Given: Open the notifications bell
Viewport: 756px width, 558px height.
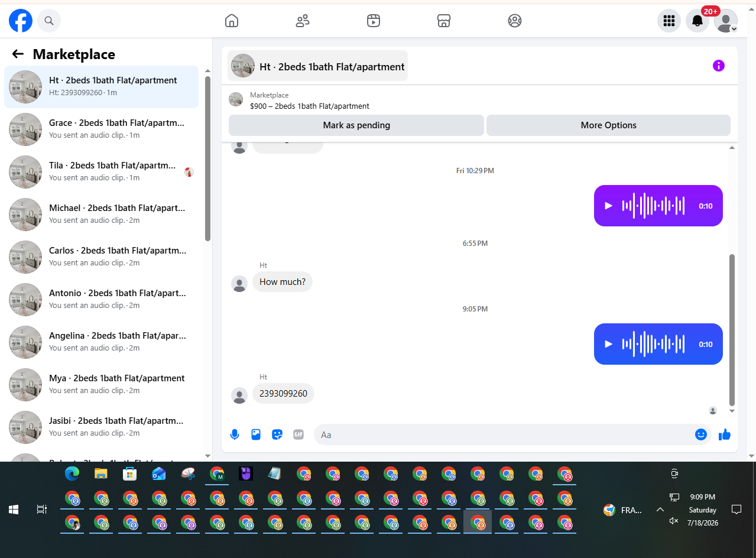Looking at the screenshot, I should point(697,21).
